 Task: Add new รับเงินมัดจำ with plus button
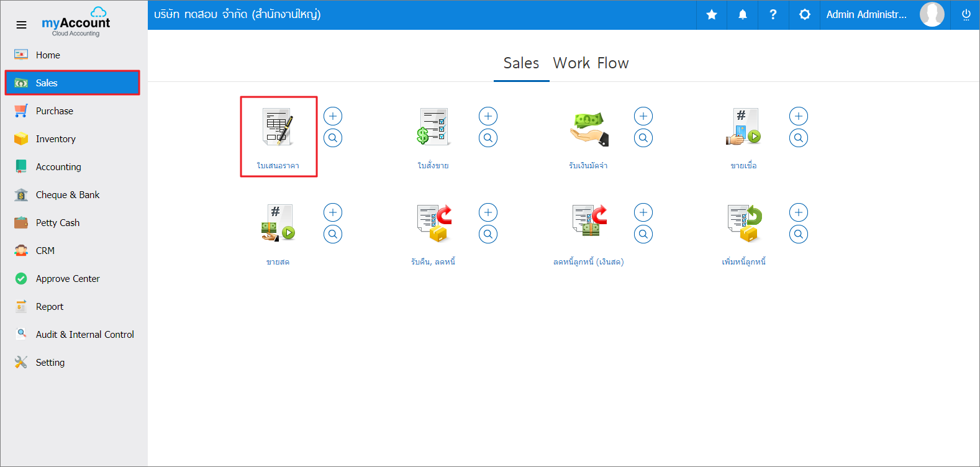click(x=643, y=116)
